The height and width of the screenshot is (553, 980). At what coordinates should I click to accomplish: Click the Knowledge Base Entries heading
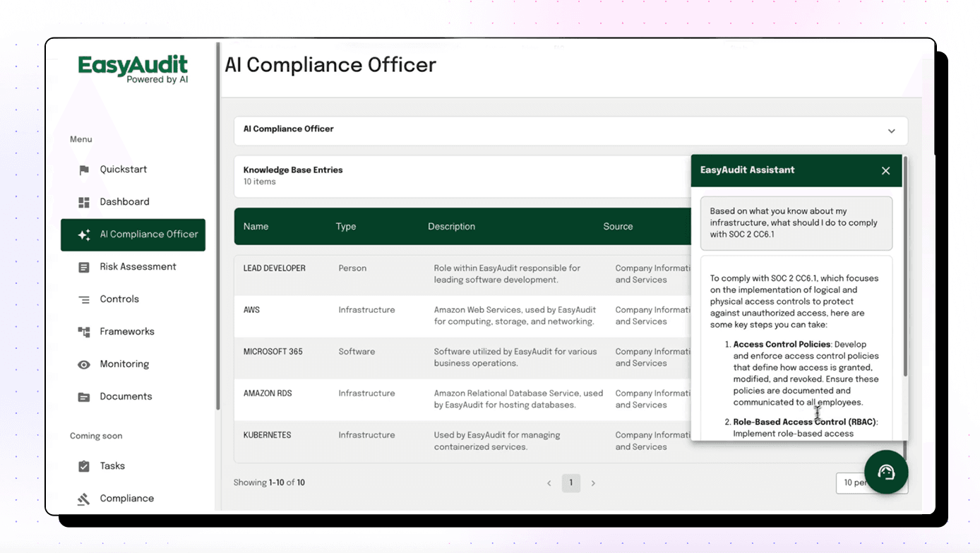click(x=293, y=170)
